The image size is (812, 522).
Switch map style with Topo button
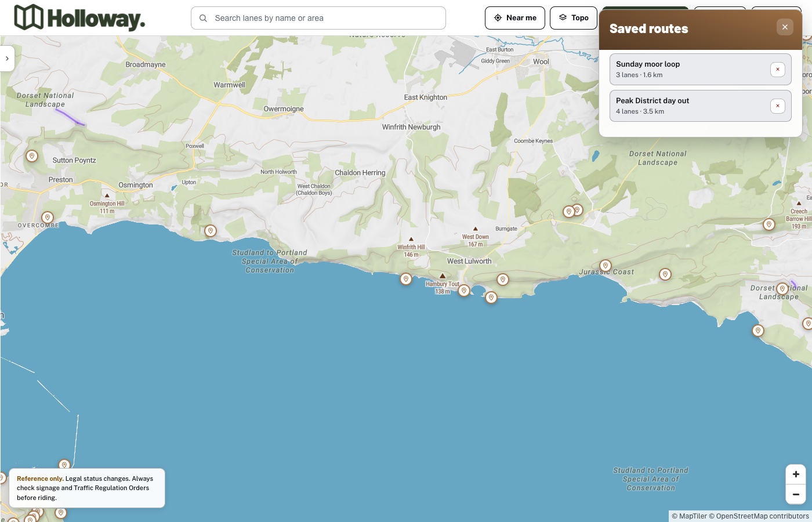(574, 18)
